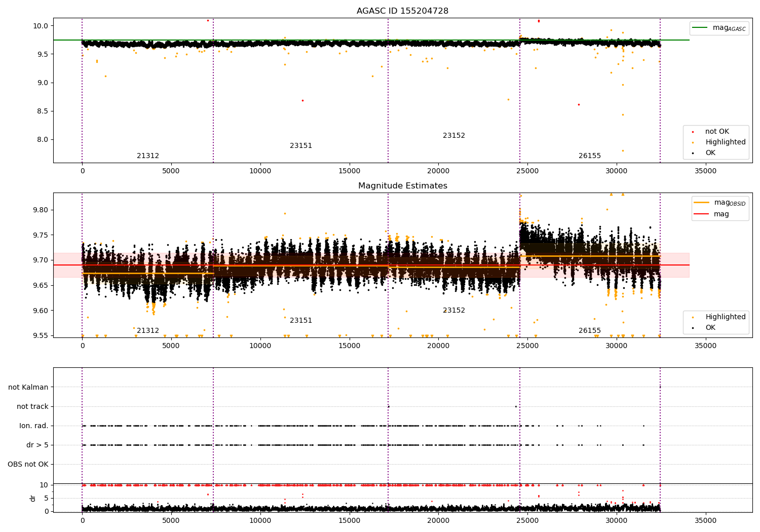Select the 9.70 y-axis tick label
This screenshot has height=532, width=760.
(42, 260)
